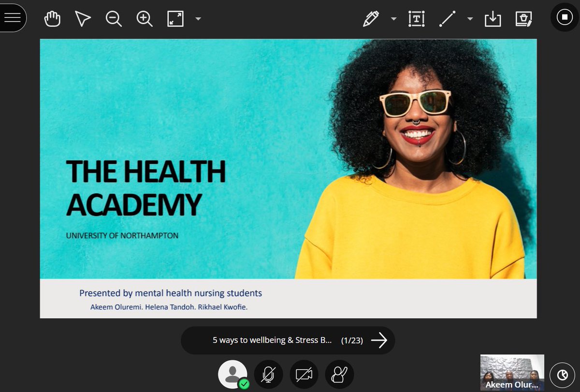The image size is (580, 392).
Task: Open the download slides option
Action: point(493,18)
